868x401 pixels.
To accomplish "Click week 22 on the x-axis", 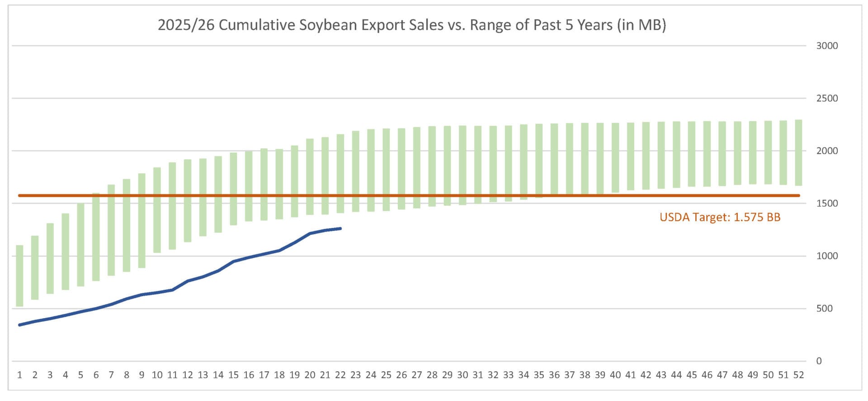I will pyautogui.click(x=340, y=375).
